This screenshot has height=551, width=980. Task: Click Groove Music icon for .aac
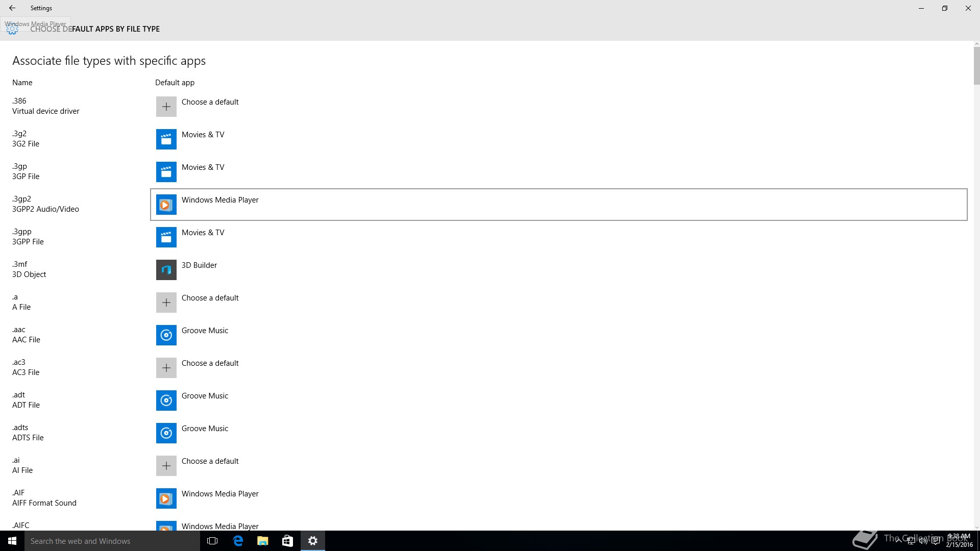point(166,335)
